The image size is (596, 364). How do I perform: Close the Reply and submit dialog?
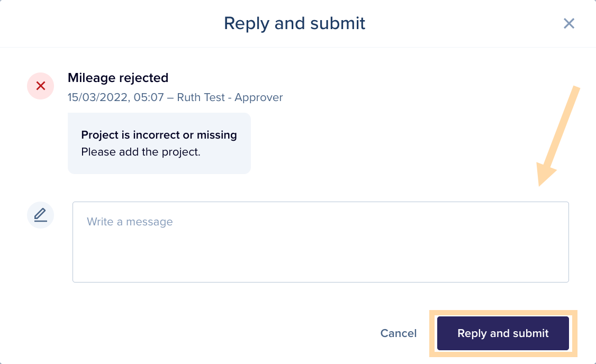click(x=568, y=23)
